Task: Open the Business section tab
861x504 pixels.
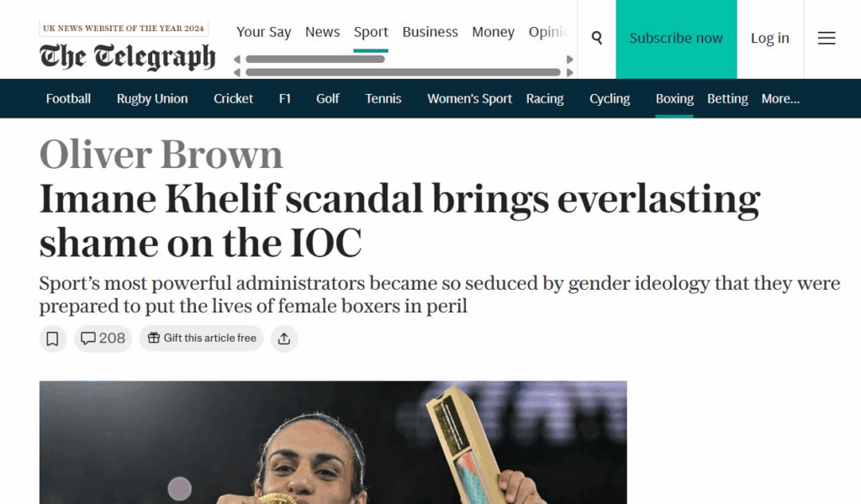Action: pyautogui.click(x=430, y=32)
